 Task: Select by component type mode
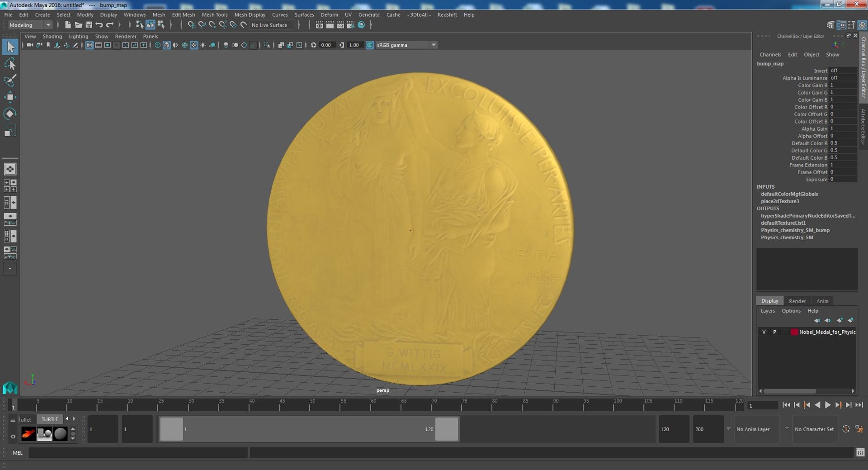click(x=160, y=25)
